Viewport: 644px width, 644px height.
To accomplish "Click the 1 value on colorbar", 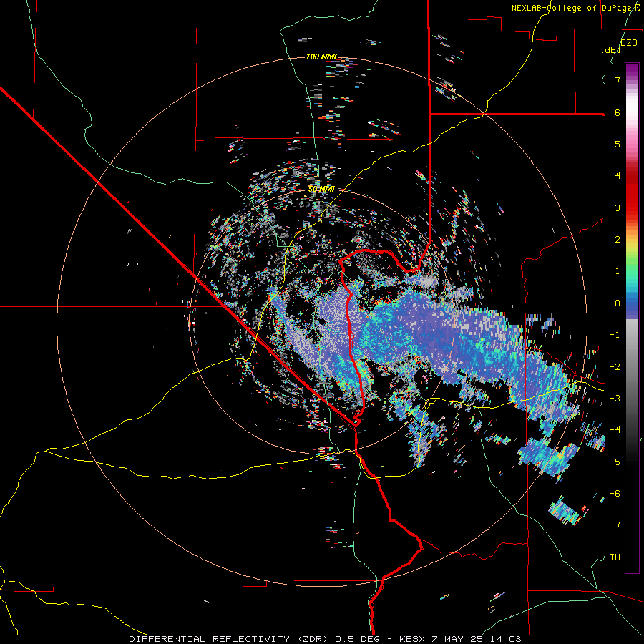I will click(618, 271).
